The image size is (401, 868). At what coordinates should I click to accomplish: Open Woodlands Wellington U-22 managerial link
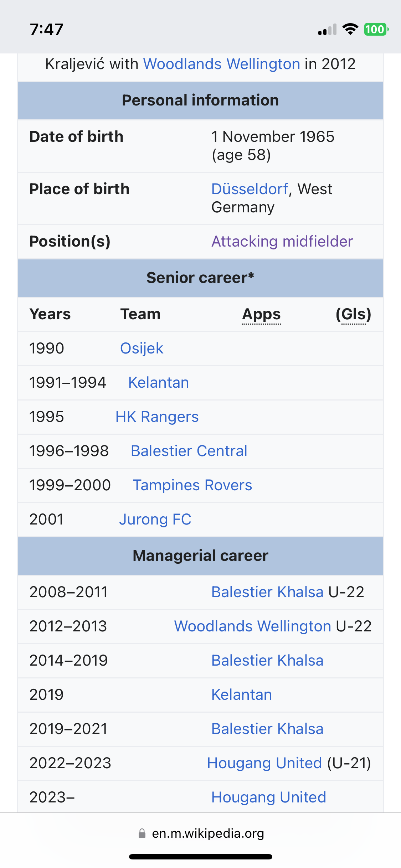point(253,626)
